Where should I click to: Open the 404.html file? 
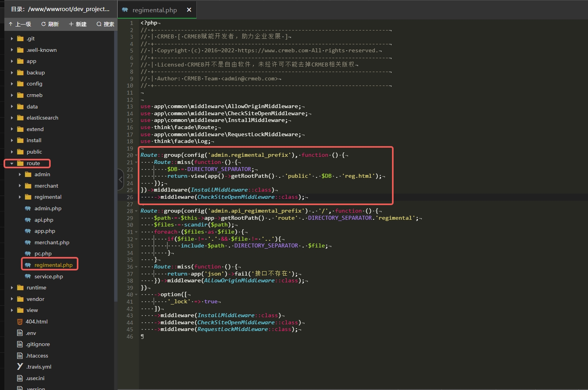click(x=36, y=322)
